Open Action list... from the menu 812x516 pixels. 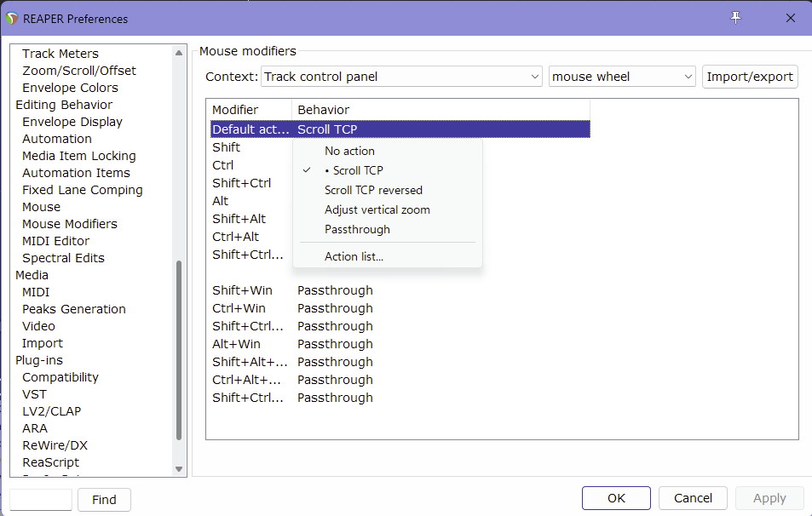[354, 256]
